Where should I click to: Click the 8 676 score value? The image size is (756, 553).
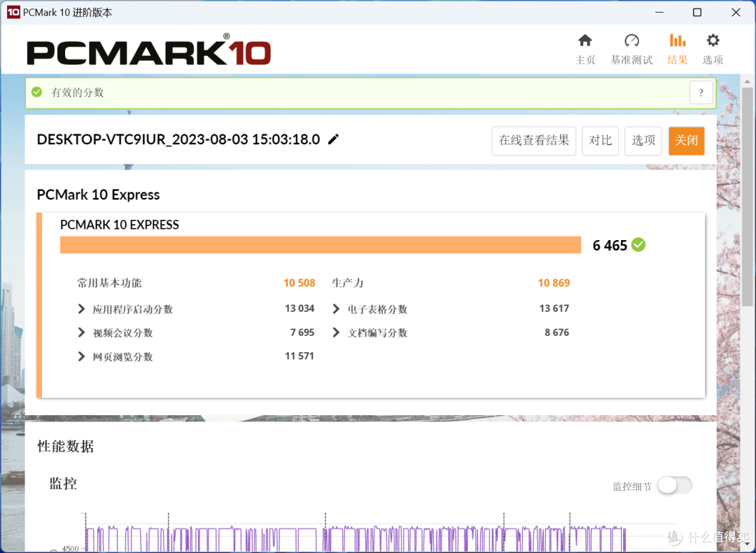click(x=557, y=332)
